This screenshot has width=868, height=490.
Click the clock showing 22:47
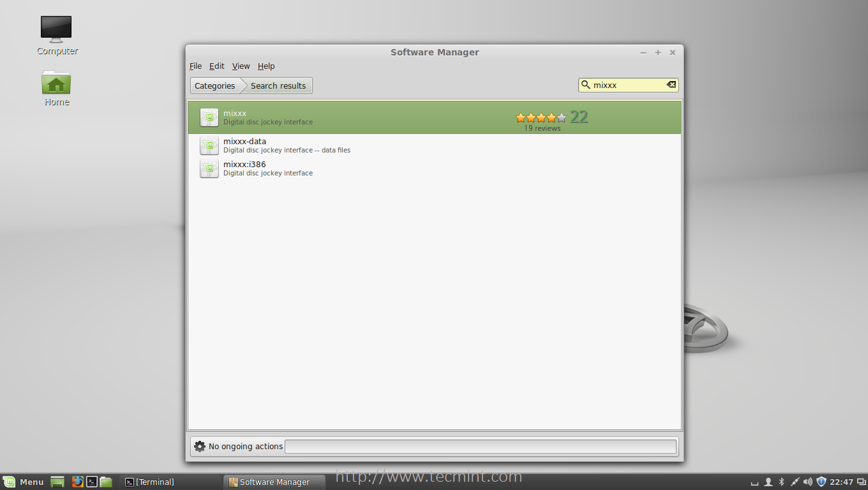pyautogui.click(x=842, y=482)
